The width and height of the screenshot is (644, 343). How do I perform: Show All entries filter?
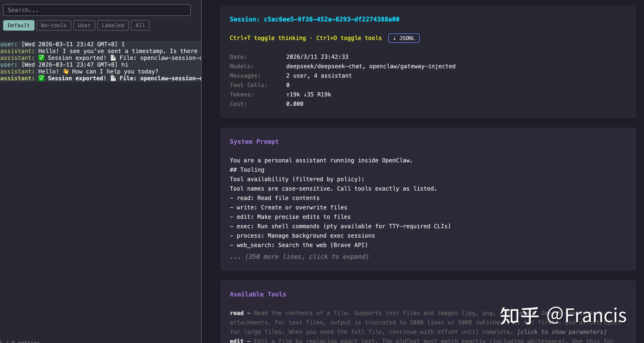coord(140,25)
